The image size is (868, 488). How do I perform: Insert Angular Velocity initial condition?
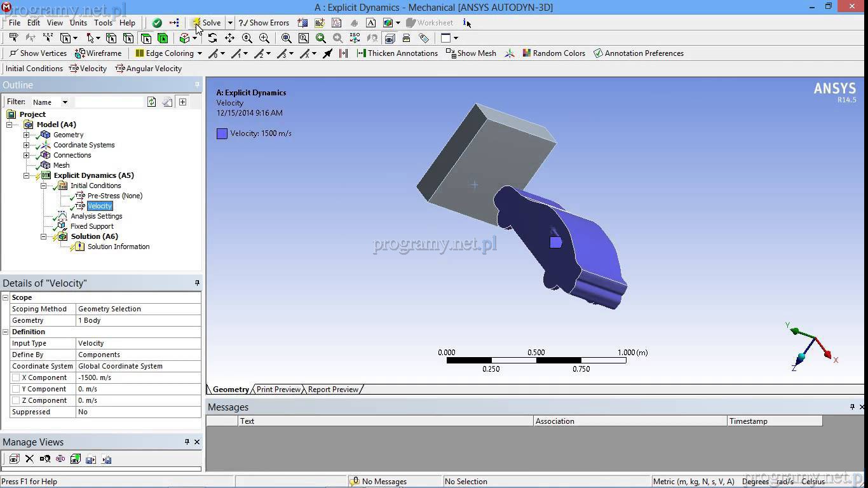pos(148,69)
